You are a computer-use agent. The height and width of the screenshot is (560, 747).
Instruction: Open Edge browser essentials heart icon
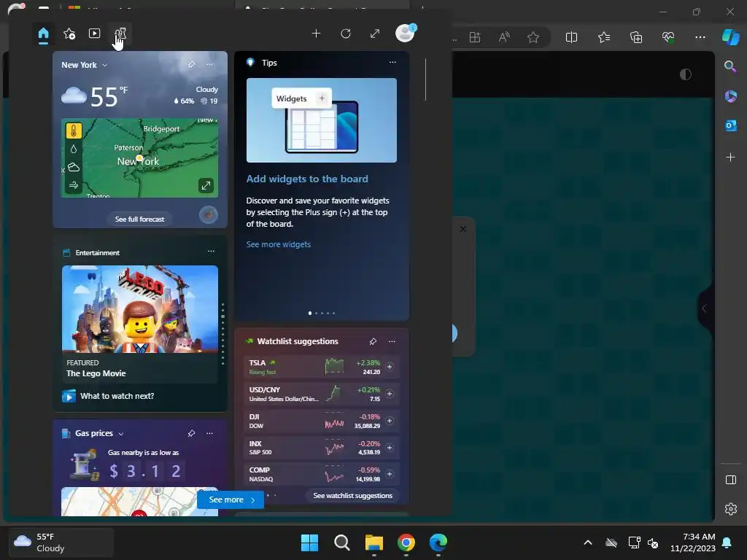(x=668, y=37)
